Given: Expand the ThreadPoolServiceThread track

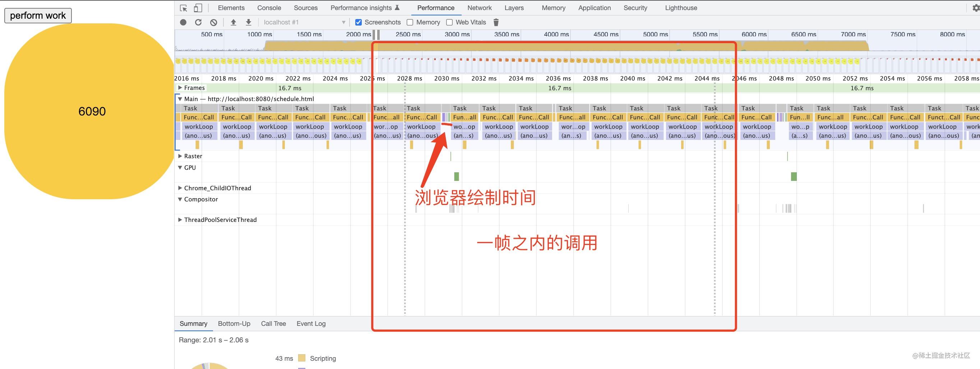Looking at the screenshot, I should [180, 220].
